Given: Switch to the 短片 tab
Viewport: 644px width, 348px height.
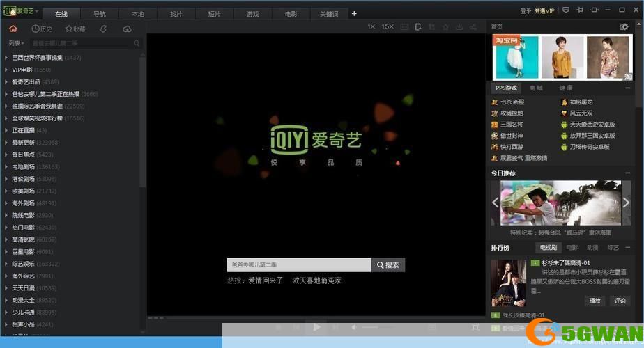Looking at the screenshot, I should point(214,14).
